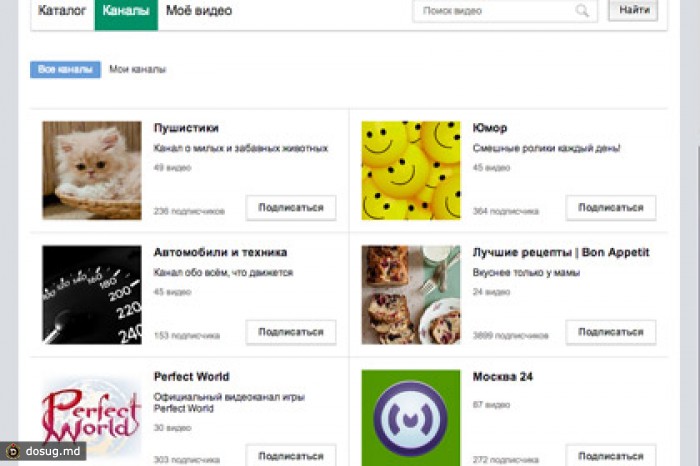The height and width of the screenshot is (466, 700).
Task: Open the Автомобили speedometer thumbnail
Action: [91, 295]
